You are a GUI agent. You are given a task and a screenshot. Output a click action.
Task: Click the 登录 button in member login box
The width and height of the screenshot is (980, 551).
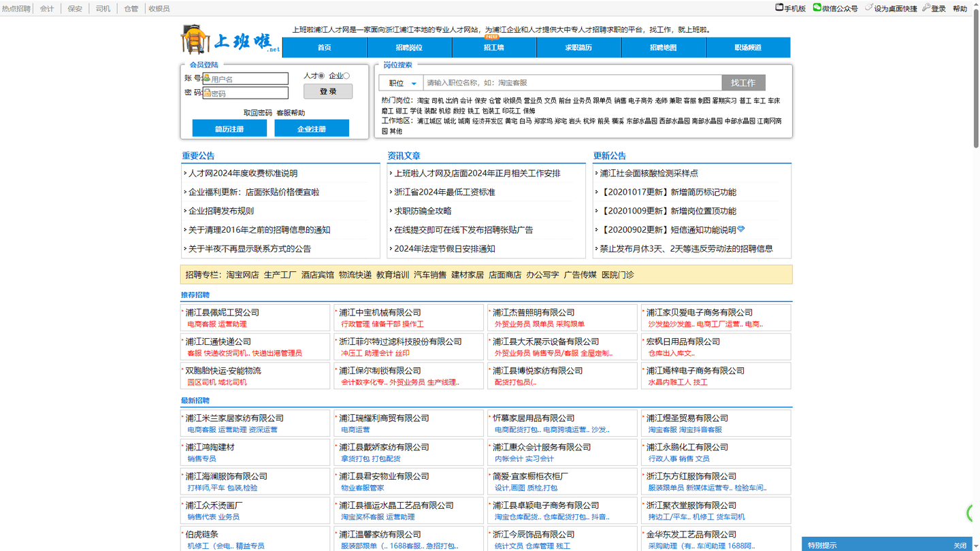click(328, 91)
